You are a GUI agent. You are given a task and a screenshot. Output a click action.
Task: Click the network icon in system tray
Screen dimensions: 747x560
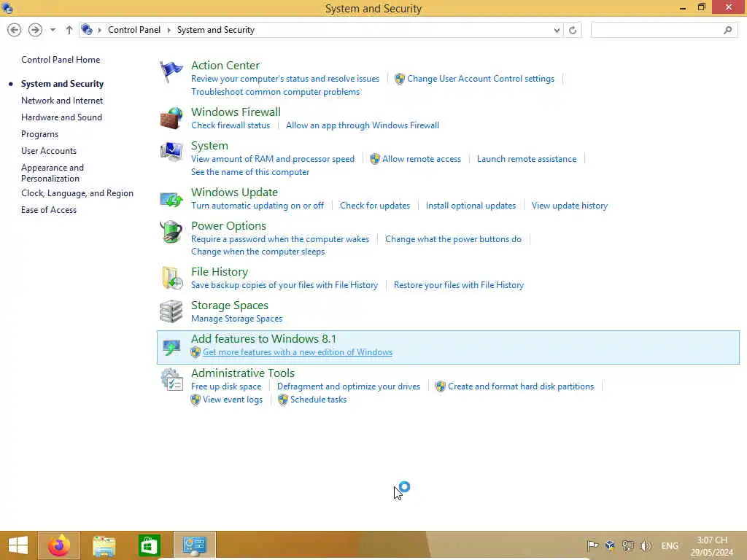click(628, 545)
